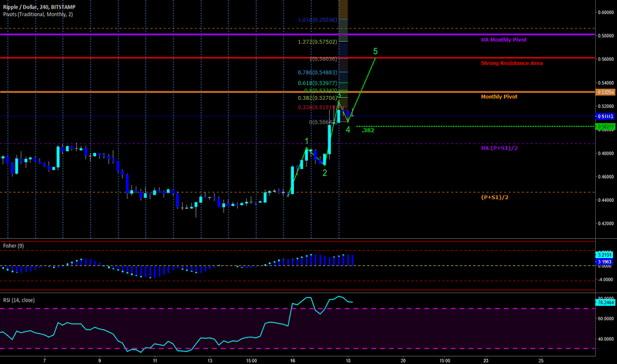
Task: Click date label 20 on time axis
Action: pos(403,360)
